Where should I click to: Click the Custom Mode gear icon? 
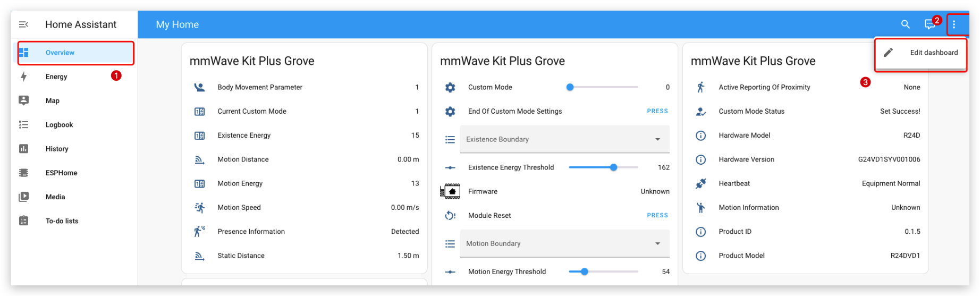coord(450,87)
